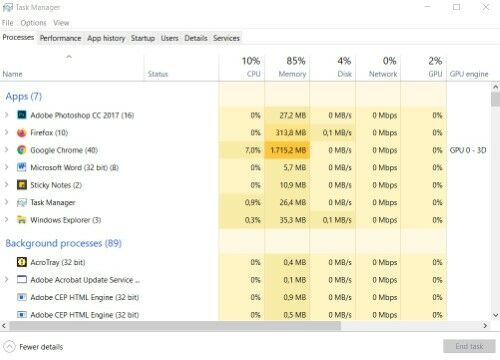Click the Windows Explorer folder icon
Screen dimensions: 500x360
tap(22, 220)
